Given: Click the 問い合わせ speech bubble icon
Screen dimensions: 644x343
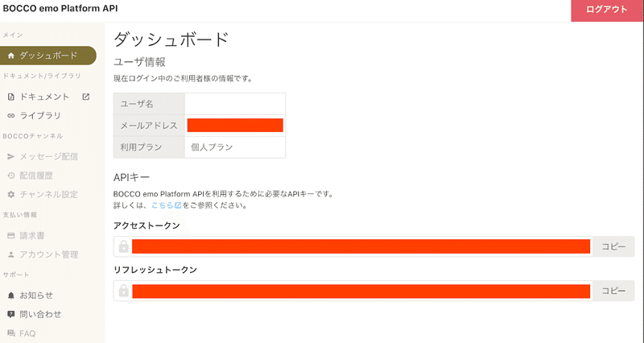Looking at the screenshot, I should tap(11, 314).
